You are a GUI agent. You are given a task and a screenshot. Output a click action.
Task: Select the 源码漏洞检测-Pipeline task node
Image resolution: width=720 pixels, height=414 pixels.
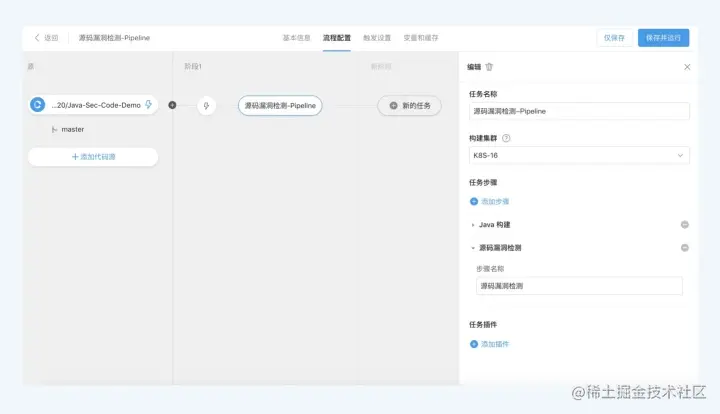click(x=280, y=106)
